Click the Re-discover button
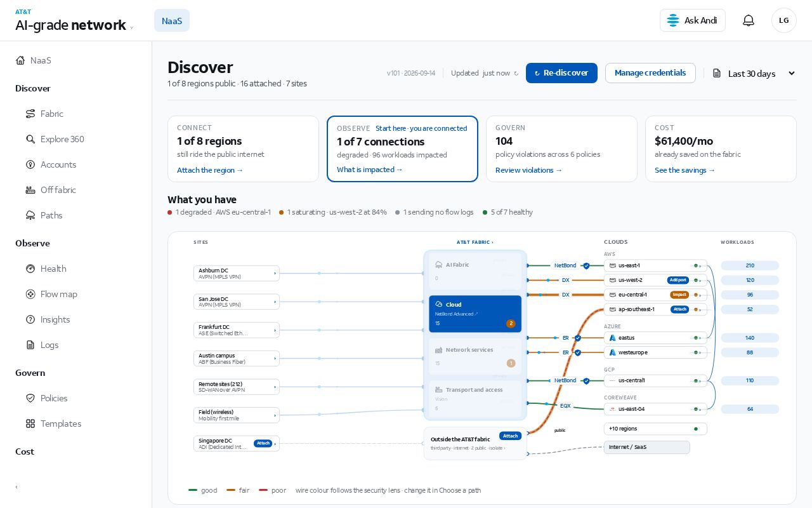Viewport: 812px width, 508px height. point(561,73)
